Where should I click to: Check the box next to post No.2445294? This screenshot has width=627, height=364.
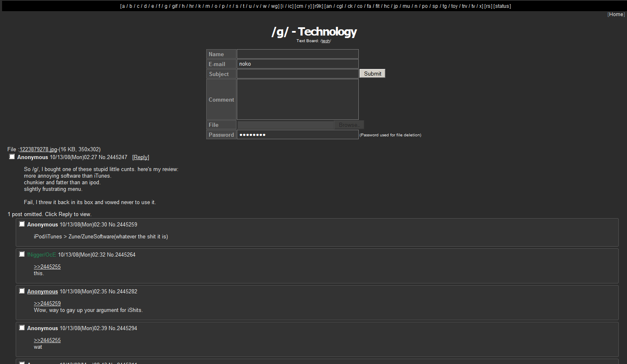pos(22,328)
